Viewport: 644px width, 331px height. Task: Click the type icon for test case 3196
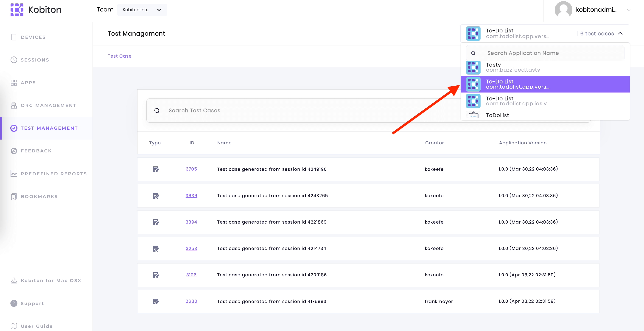pos(156,275)
